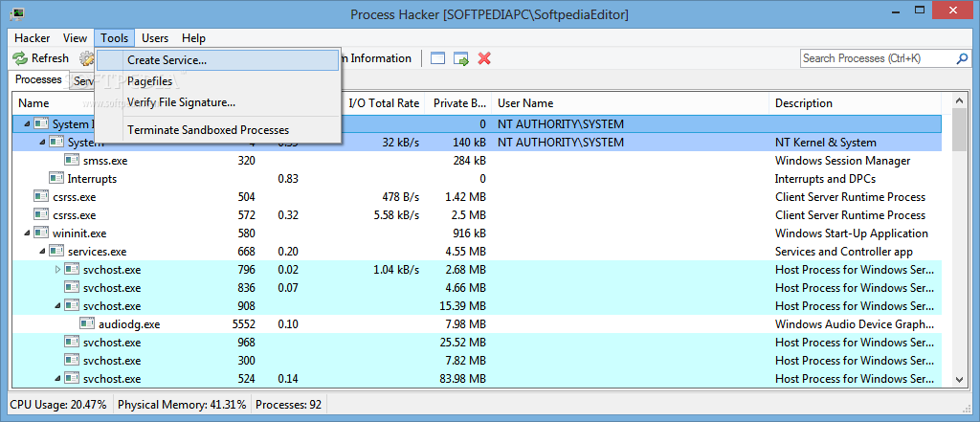
Task: Click the green Refresh arrows icon
Action: (21, 58)
